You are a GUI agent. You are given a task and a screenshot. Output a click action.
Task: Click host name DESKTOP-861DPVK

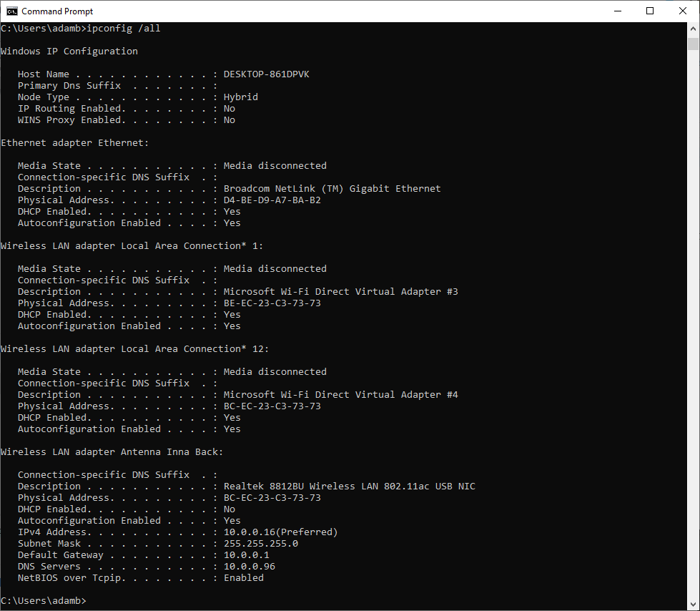266,74
